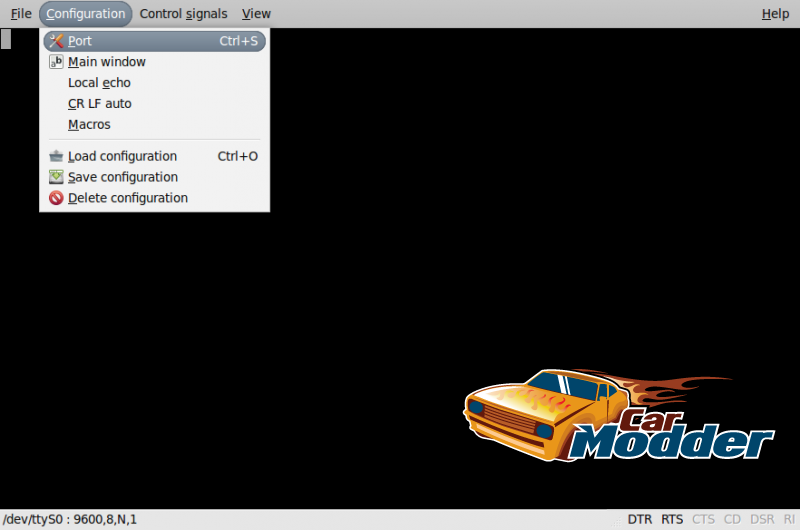The height and width of the screenshot is (530, 800).
Task: Click the DTR status indicator
Action: (640, 519)
